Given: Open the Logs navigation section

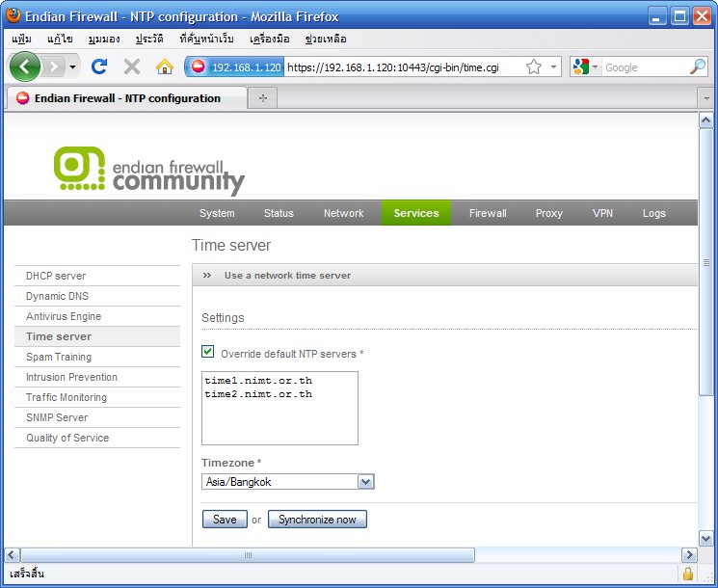Looking at the screenshot, I should point(653,213).
